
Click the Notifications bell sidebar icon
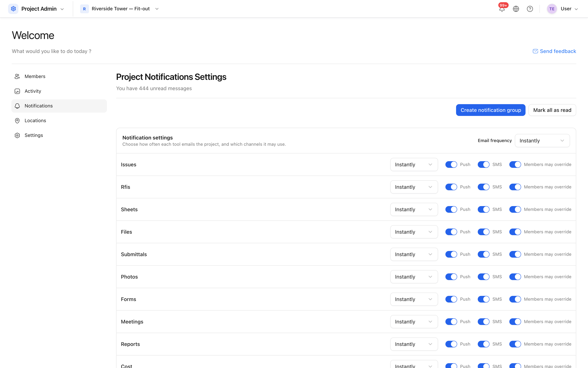17,106
